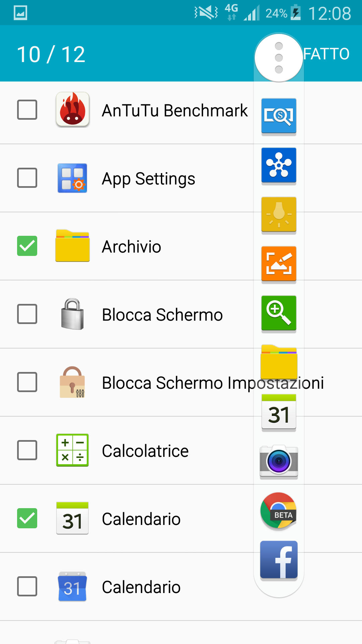The height and width of the screenshot is (644, 362).
Task: Tap the green magnifier icon
Action: click(279, 313)
